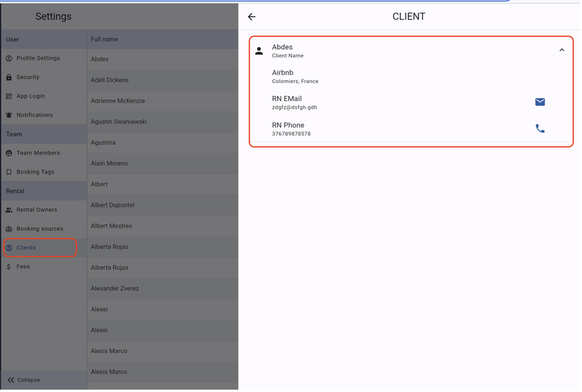Select Adell Dickens in client list
582x392 pixels.
pos(110,80)
